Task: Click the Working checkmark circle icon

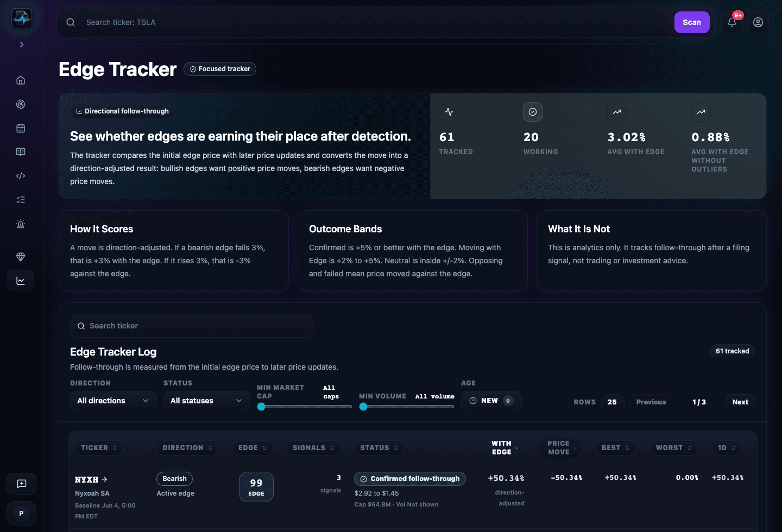Action: coord(533,112)
